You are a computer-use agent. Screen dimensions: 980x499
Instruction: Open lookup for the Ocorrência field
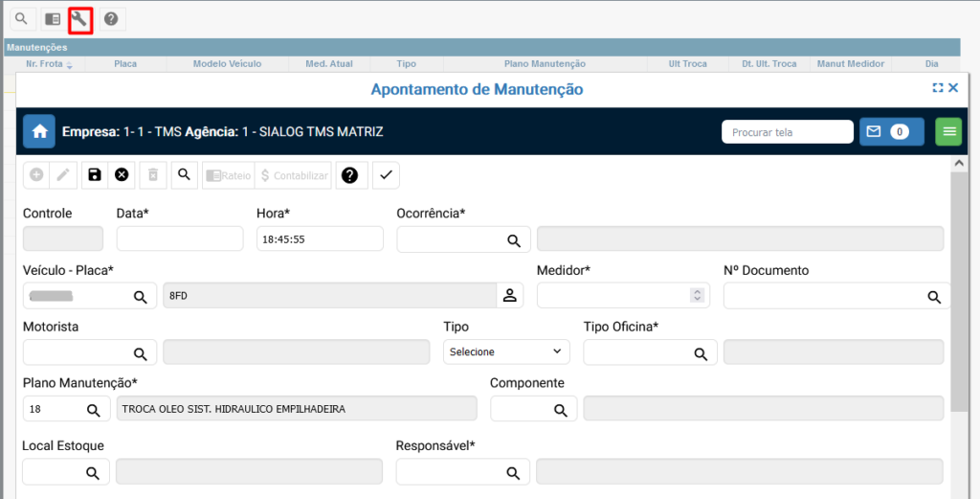tap(513, 239)
